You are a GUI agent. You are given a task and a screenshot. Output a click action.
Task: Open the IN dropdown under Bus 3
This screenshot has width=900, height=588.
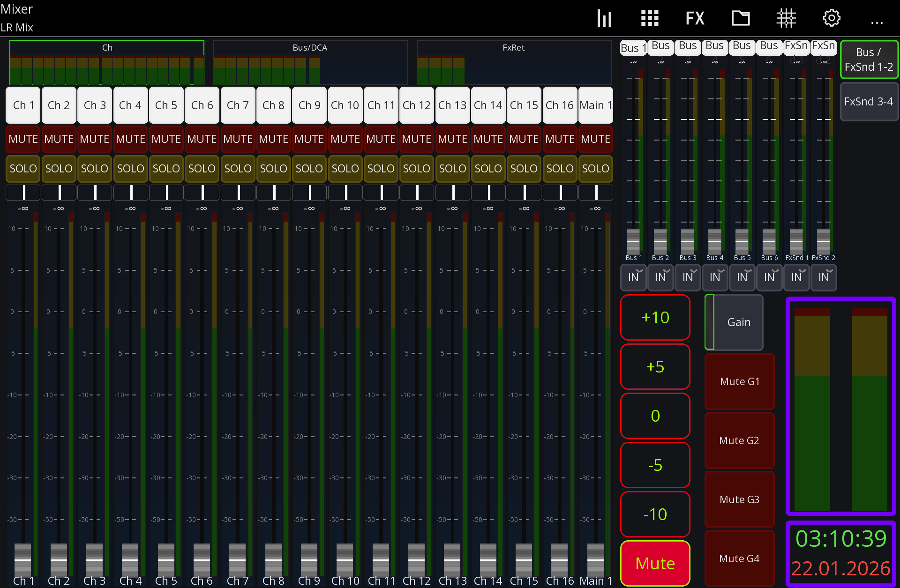click(x=688, y=277)
